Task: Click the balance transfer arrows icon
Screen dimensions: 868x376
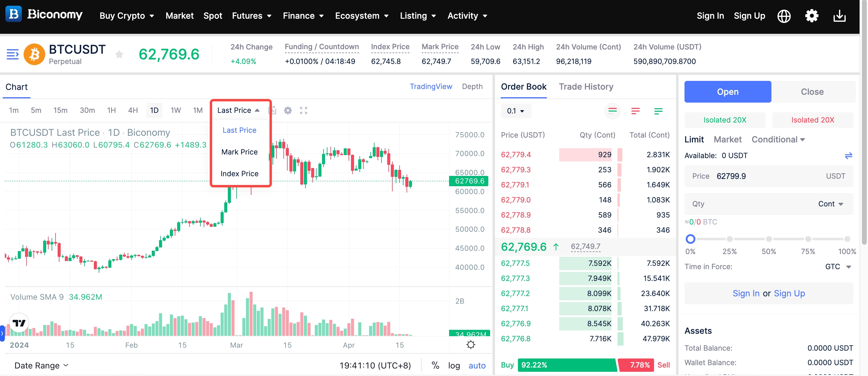Action: tap(848, 156)
